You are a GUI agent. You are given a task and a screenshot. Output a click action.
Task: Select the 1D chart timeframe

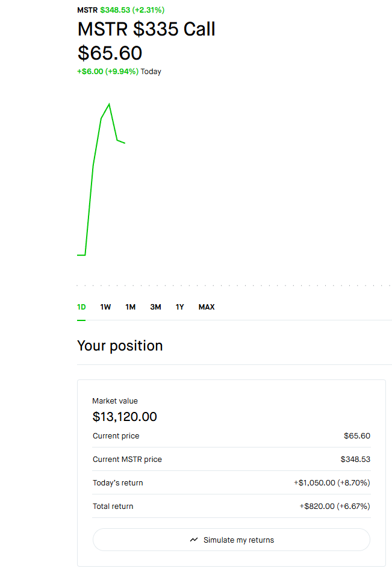point(81,307)
